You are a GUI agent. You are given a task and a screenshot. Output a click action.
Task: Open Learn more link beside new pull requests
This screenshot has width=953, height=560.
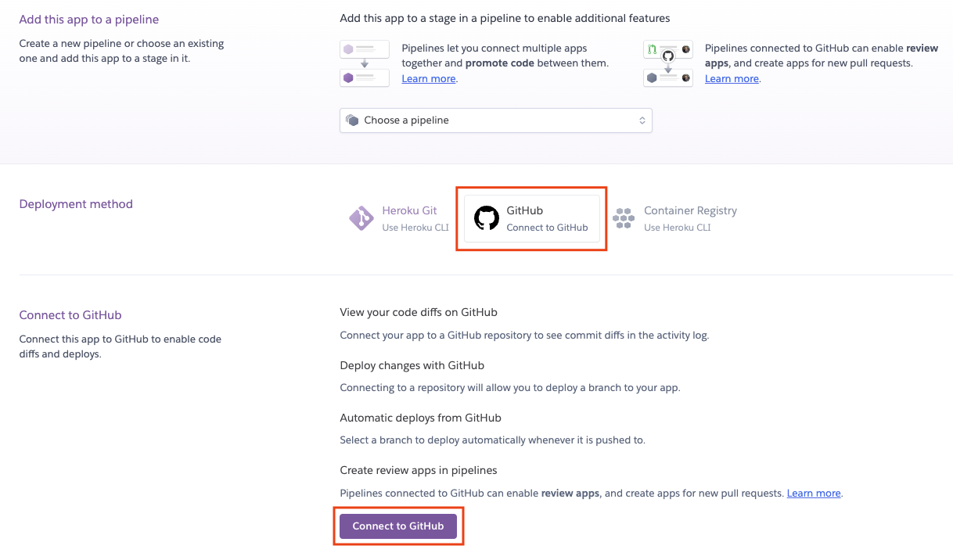tap(814, 494)
